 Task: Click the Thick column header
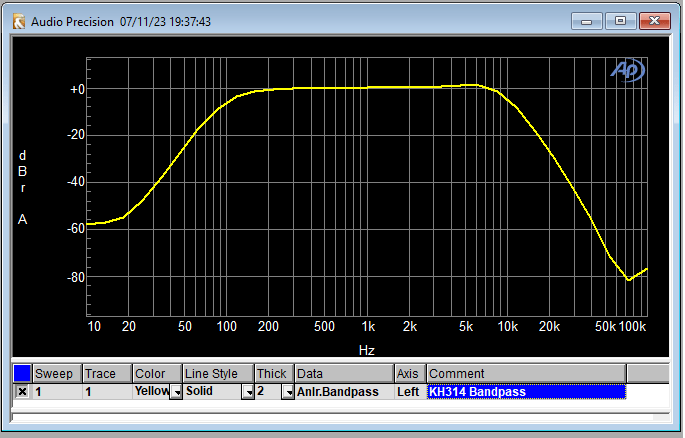coord(274,374)
